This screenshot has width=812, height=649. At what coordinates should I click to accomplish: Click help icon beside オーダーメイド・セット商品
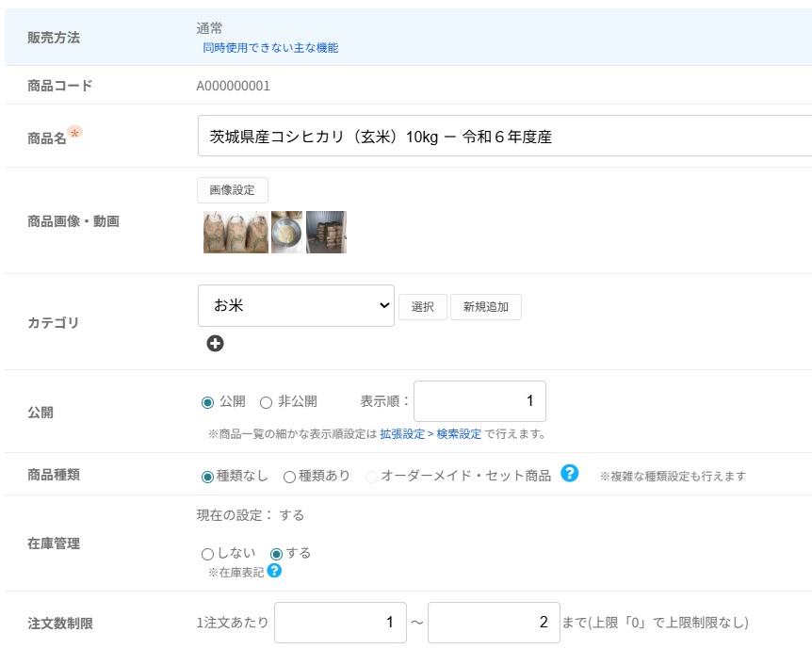569,474
